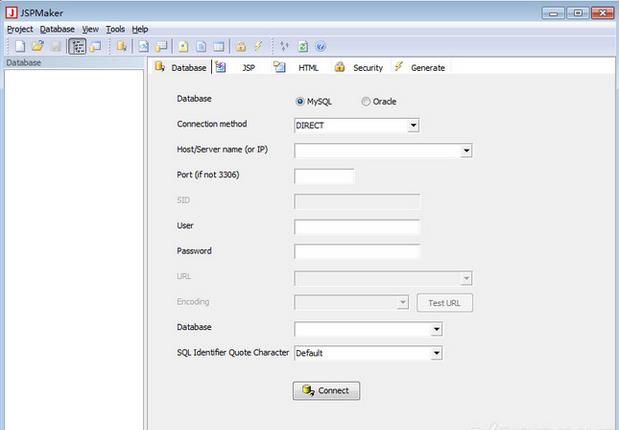
Task: Click the User input field
Action: [x=357, y=227]
